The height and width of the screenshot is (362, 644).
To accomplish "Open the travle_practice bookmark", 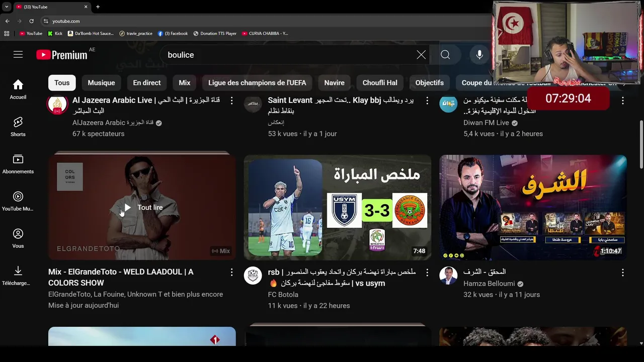I will (136, 34).
